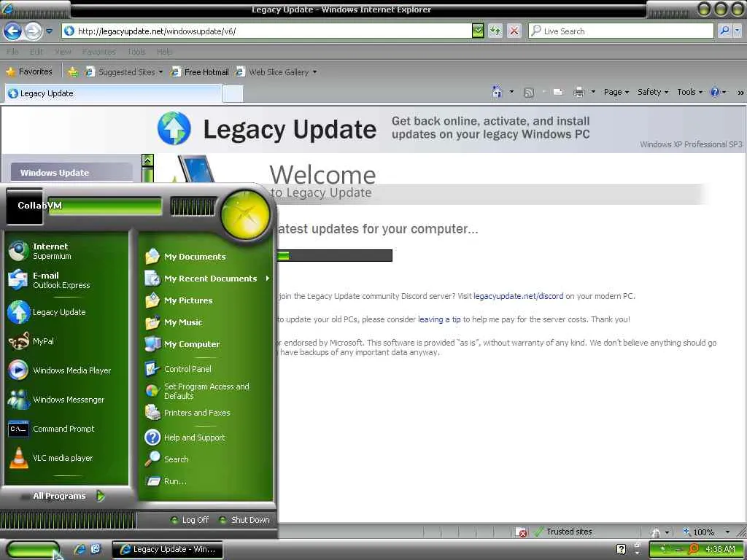Open the Tools menu in menu bar
This screenshot has width=747, height=560.
click(x=136, y=52)
